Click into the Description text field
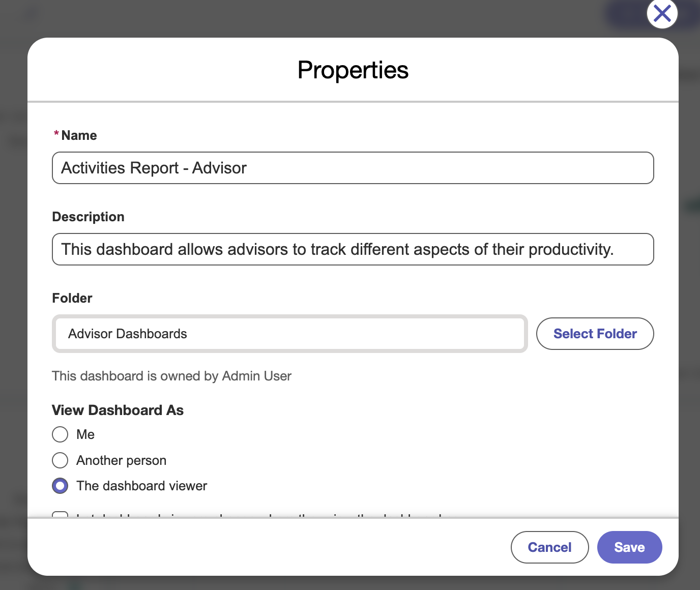The height and width of the screenshot is (590, 700). [x=353, y=249]
